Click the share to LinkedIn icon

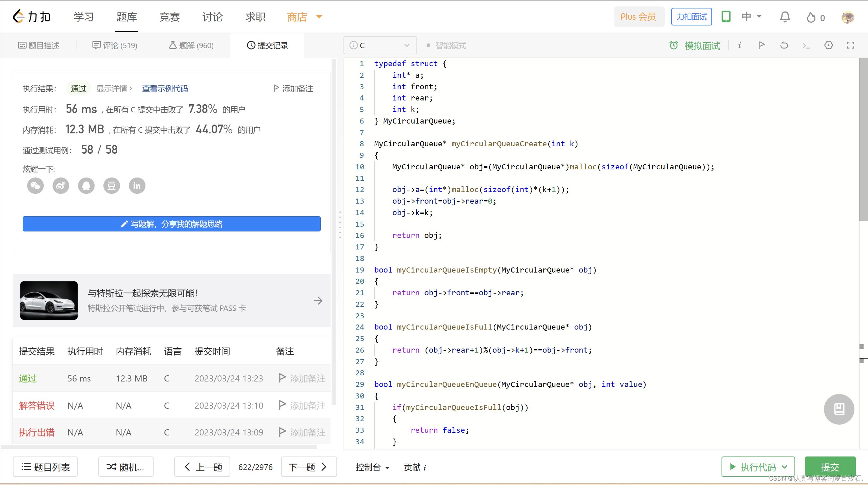(x=136, y=186)
